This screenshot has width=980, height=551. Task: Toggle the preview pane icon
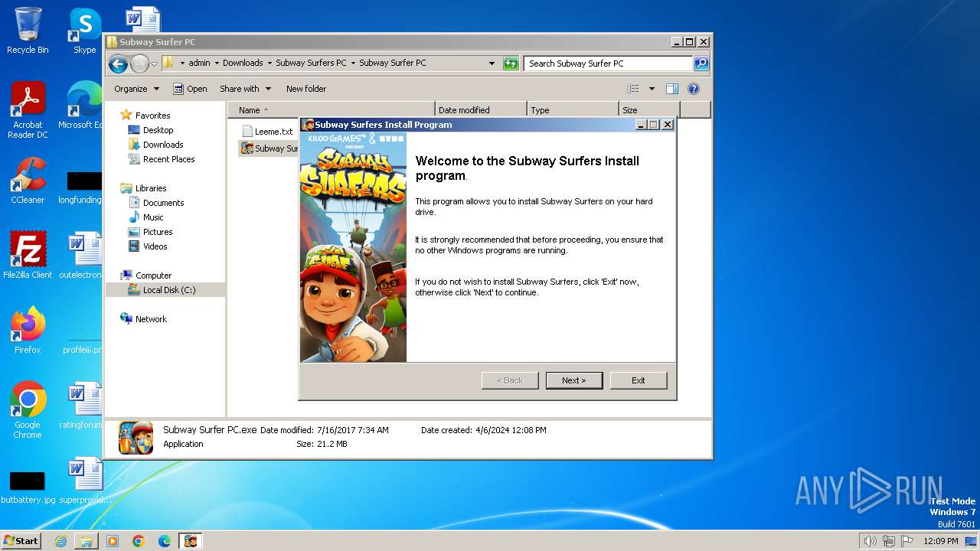coord(672,89)
